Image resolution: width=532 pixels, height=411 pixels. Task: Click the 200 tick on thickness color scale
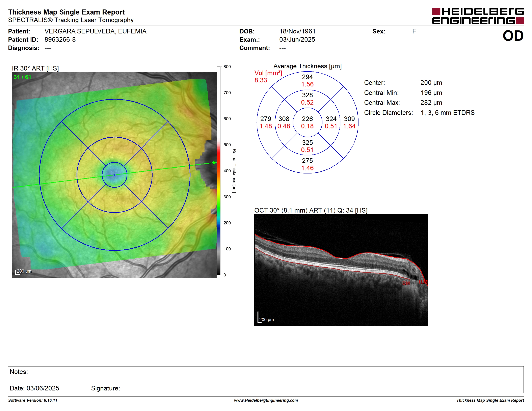pos(227,223)
